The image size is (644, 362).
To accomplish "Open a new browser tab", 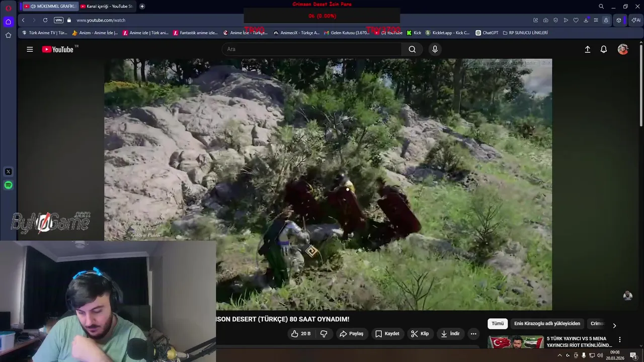I will click(142, 7).
